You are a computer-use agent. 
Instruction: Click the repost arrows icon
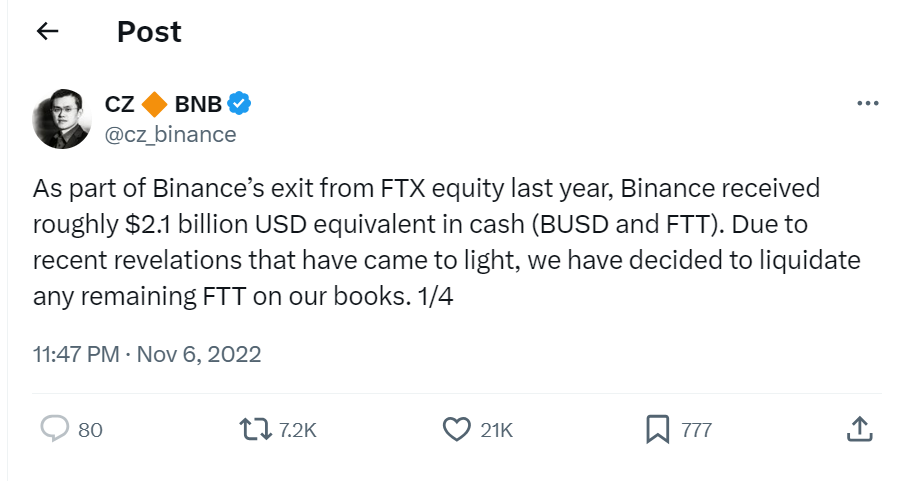255,429
